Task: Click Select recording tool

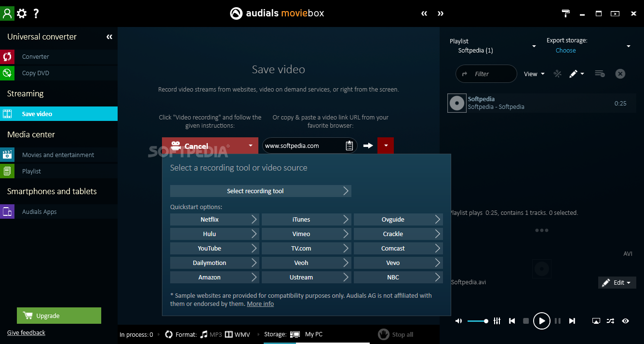Action: pos(261,191)
